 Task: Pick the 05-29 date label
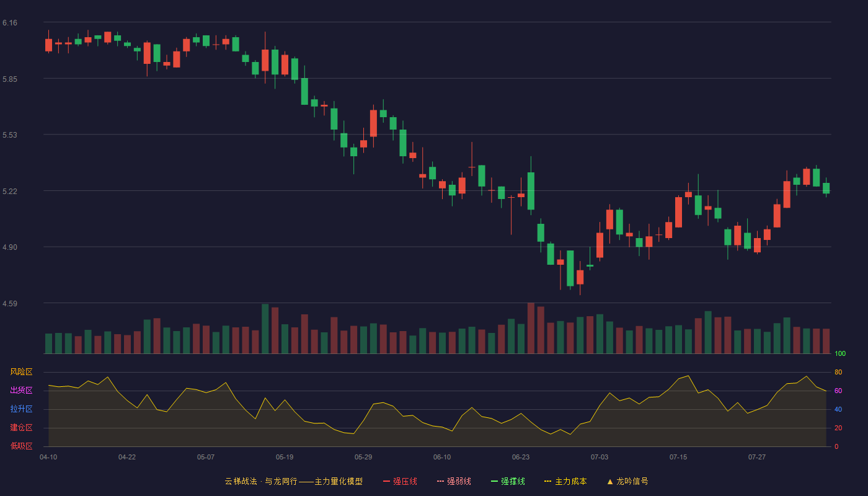(x=363, y=457)
